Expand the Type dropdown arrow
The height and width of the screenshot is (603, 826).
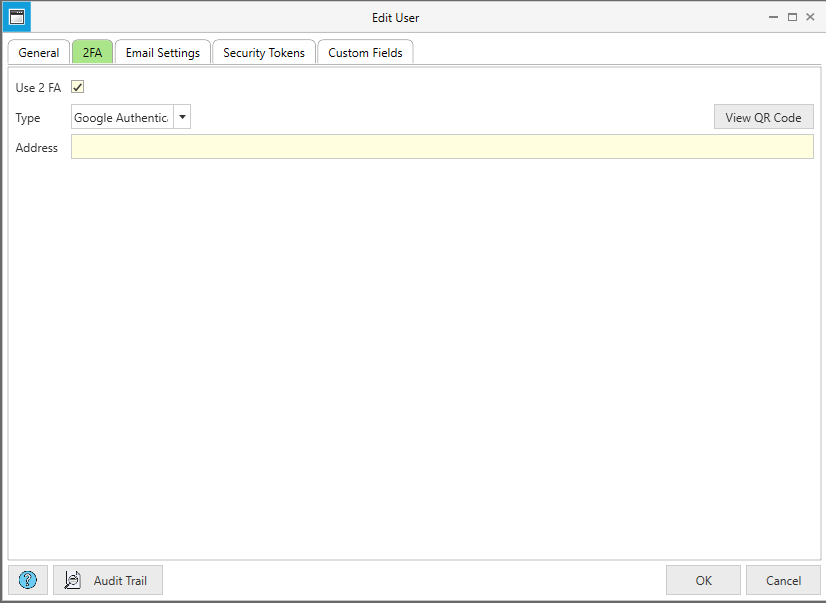(x=182, y=117)
